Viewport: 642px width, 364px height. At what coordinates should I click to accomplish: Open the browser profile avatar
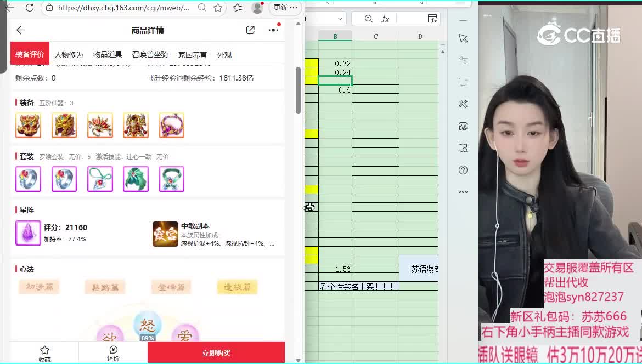pyautogui.click(x=257, y=7)
